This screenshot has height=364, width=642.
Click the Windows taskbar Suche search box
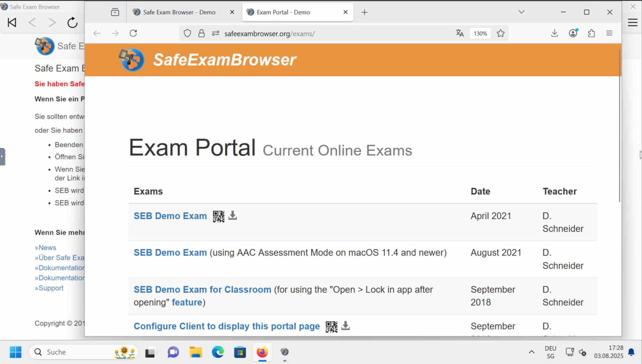pos(84,352)
